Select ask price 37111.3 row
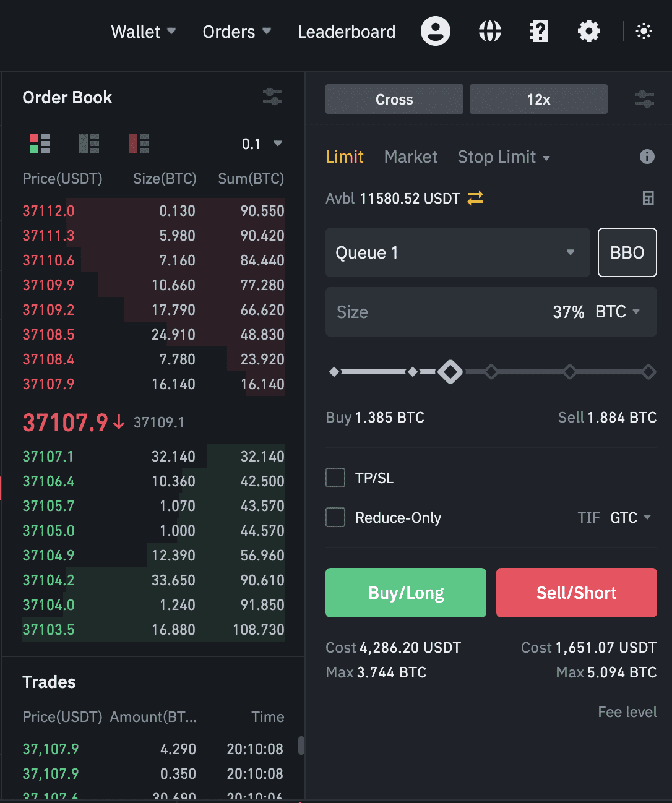Screen dimensions: 672x803 (153, 236)
